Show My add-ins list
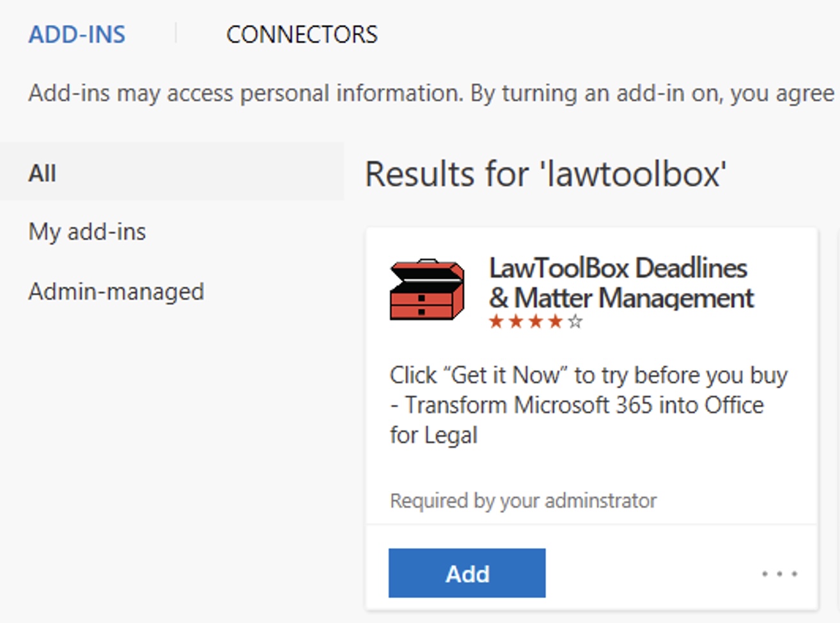 point(87,232)
